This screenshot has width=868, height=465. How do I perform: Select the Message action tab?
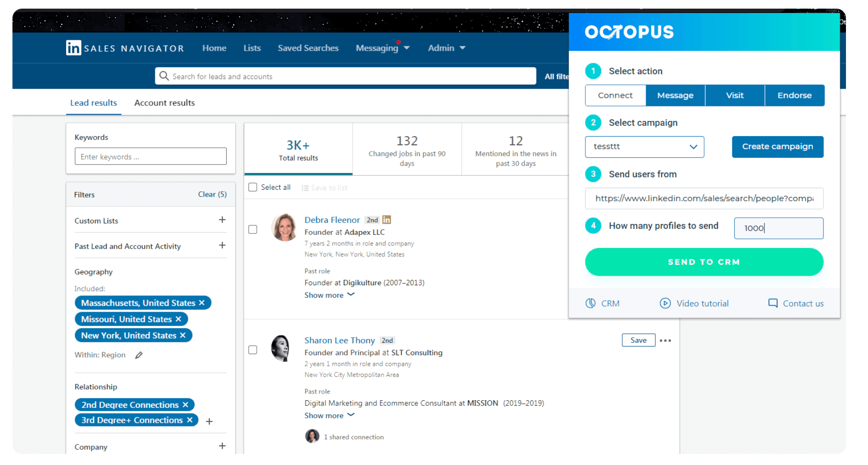pos(675,95)
